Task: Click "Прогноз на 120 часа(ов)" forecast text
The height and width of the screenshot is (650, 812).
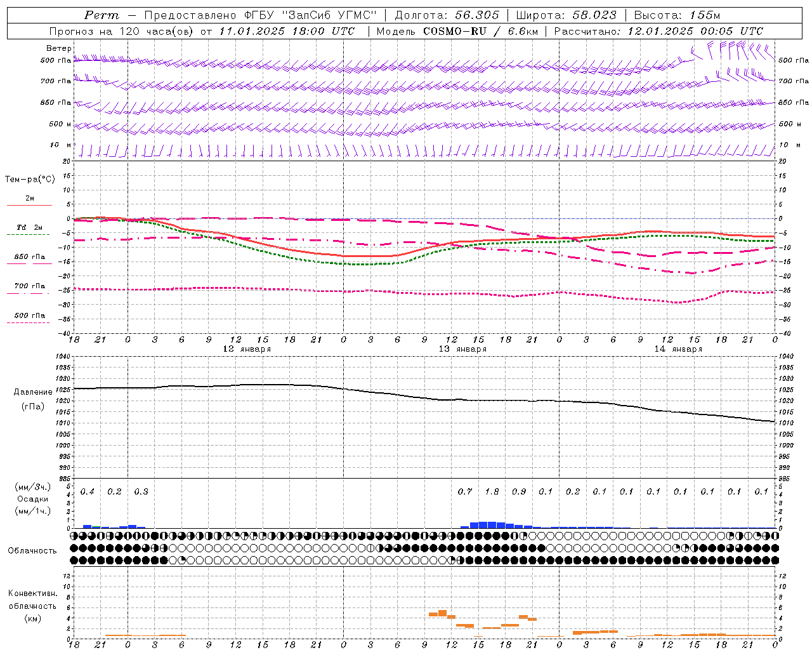Action: [x=122, y=31]
